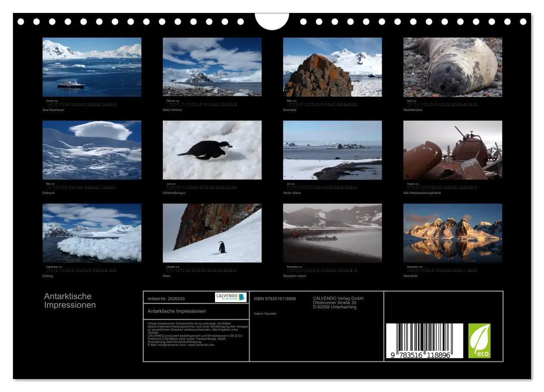Open the Alte Walverarbeitungsfabrik photo
This screenshot has height=392, width=544.
(453, 150)
